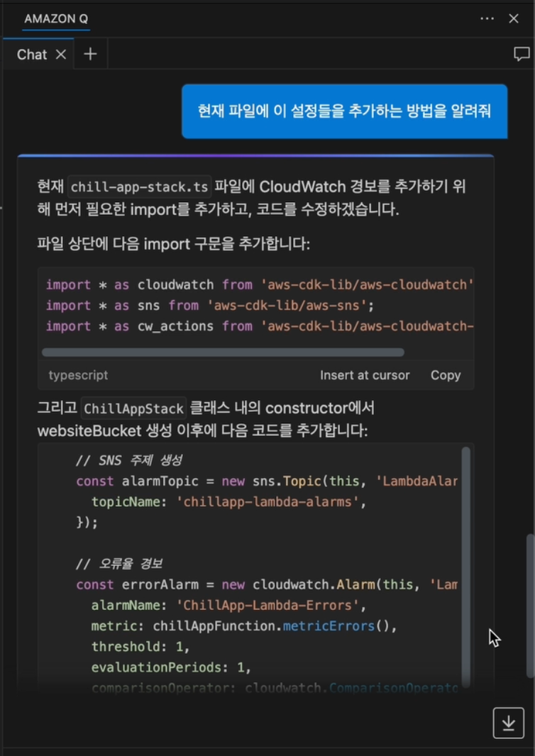This screenshot has height=756, width=535.
Task: Click the blue user message bubble
Action: point(344,111)
